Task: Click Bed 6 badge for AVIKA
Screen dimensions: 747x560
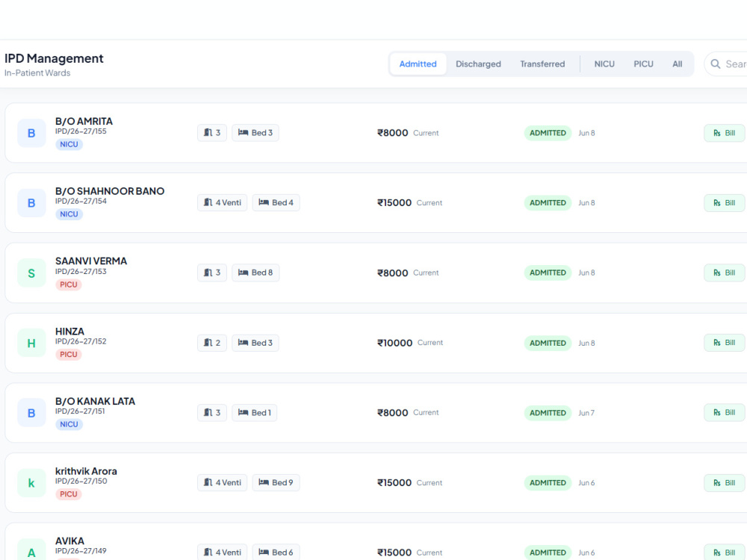Action: click(276, 553)
